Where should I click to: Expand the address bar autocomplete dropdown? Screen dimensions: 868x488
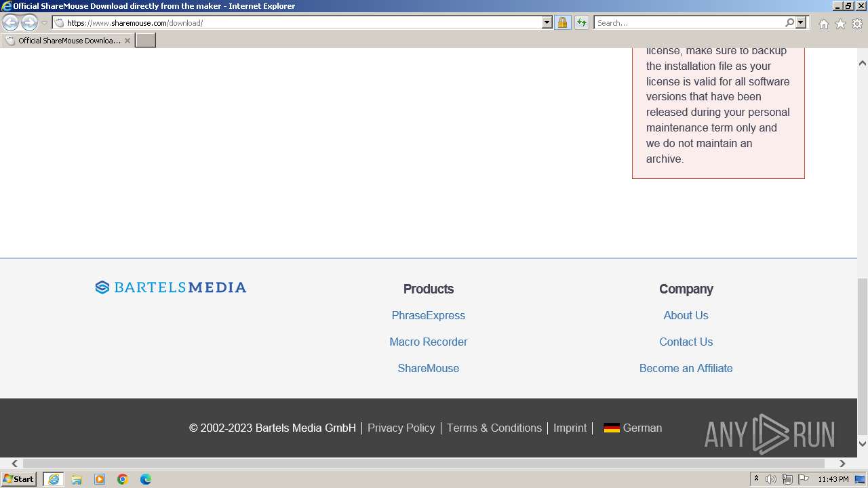[547, 22]
